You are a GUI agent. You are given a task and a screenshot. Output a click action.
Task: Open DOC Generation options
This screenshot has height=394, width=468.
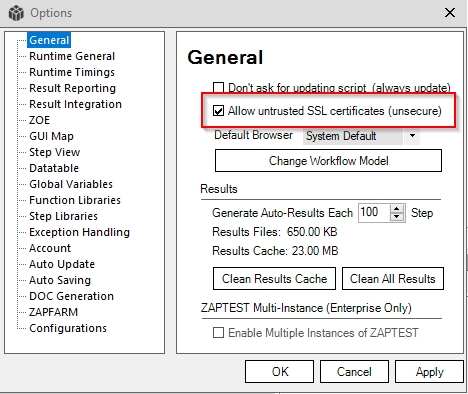click(71, 296)
